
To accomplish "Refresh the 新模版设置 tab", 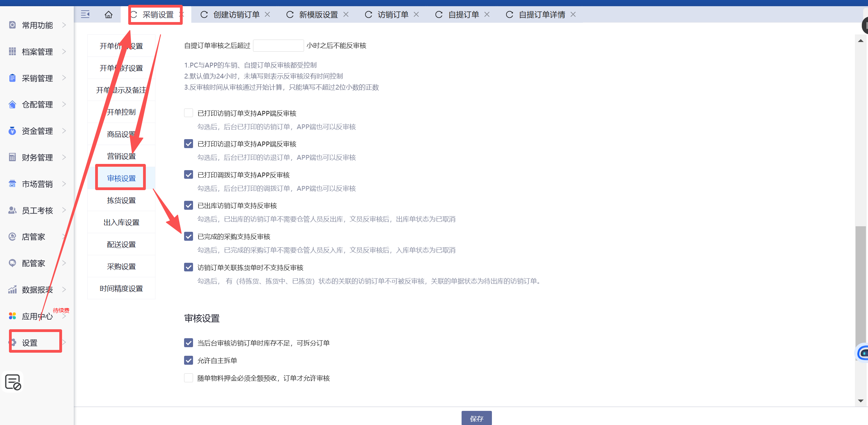I will 290,14.
